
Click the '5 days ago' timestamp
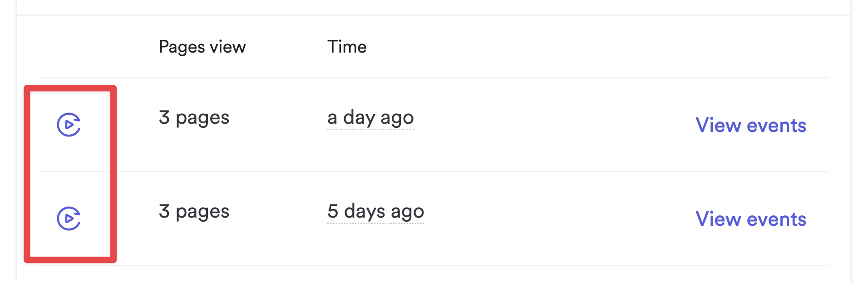click(375, 212)
